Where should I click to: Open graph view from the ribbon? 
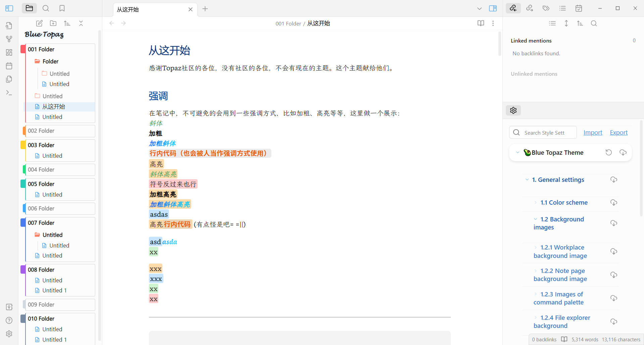9,39
